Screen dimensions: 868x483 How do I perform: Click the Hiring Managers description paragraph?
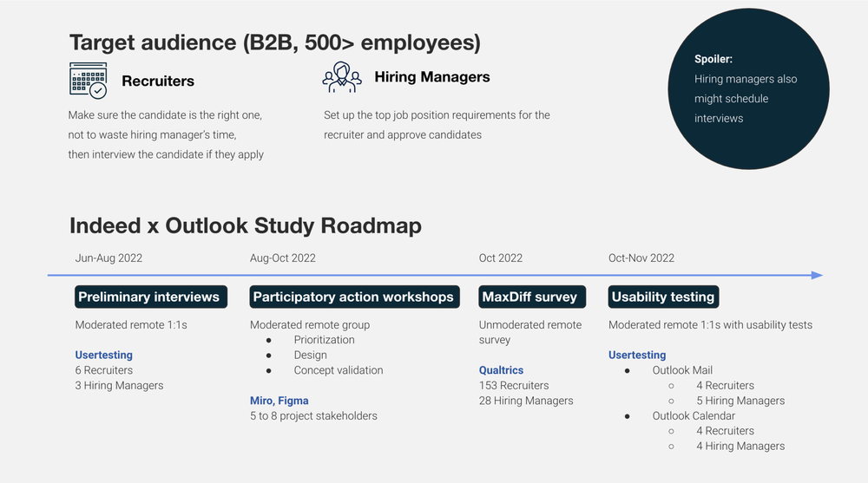[x=437, y=125]
